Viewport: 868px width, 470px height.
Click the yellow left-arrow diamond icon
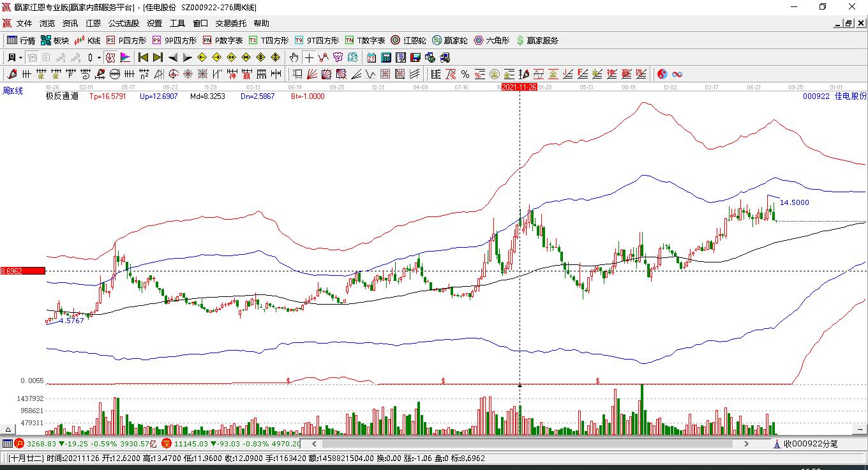pyautogui.click(x=202, y=57)
